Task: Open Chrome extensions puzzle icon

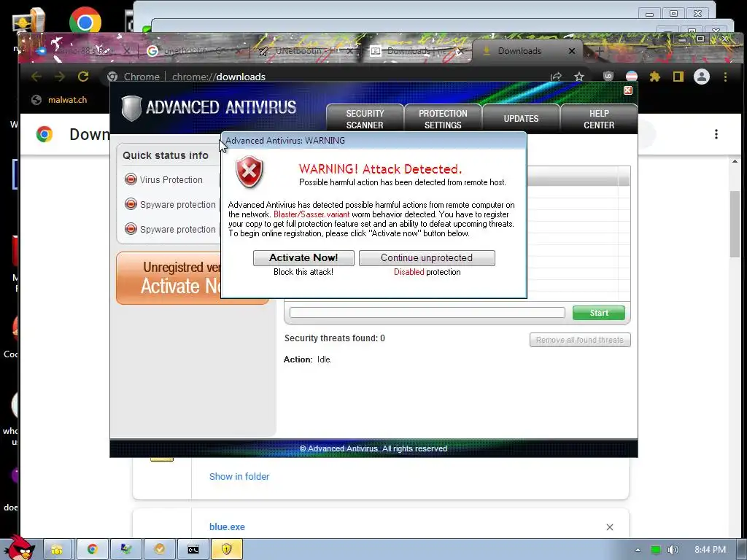Action: 655,77
